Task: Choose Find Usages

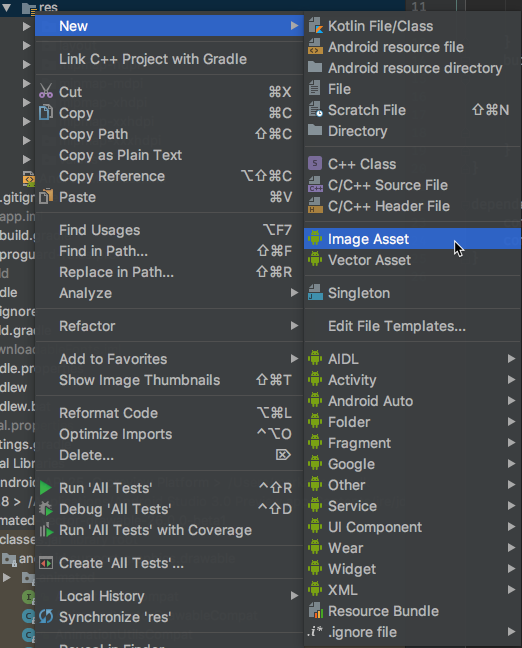Action: point(169,230)
